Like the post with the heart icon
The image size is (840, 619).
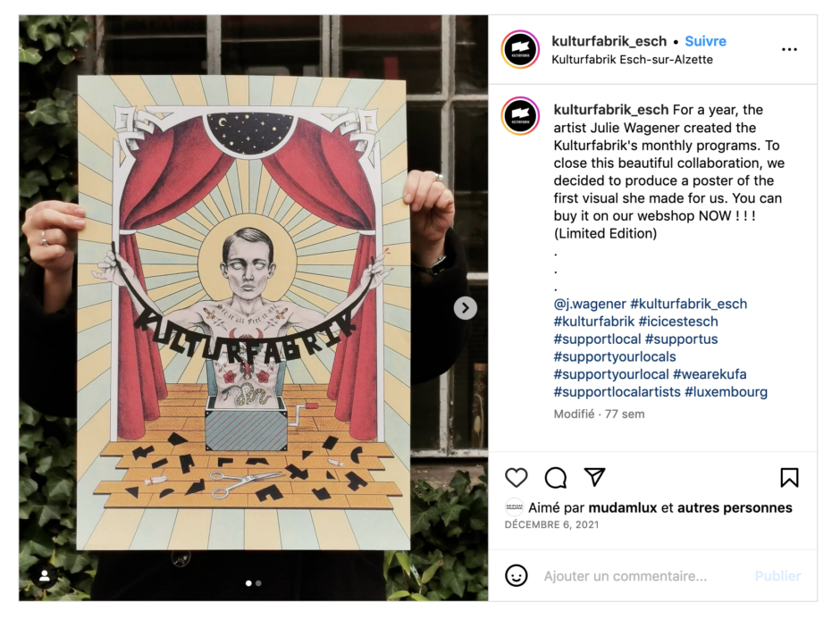pos(517,477)
